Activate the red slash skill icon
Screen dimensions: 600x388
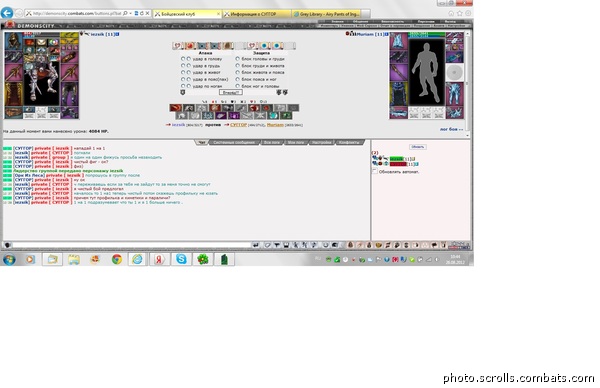pyautogui.click(x=176, y=108)
